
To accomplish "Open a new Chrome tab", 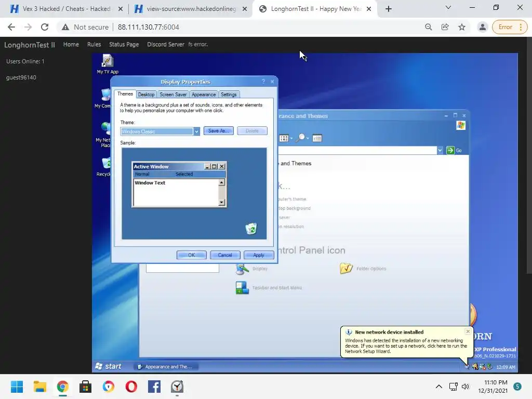I will click(x=389, y=9).
